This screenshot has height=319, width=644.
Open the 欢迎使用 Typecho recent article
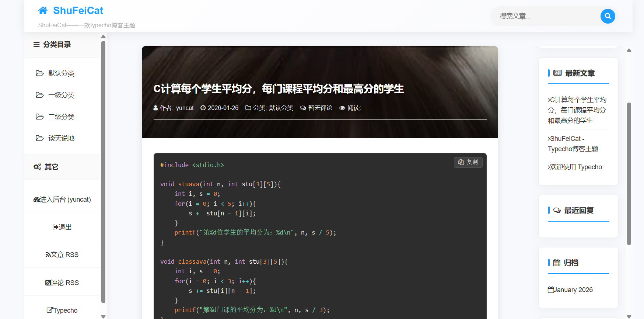click(575, 167)
